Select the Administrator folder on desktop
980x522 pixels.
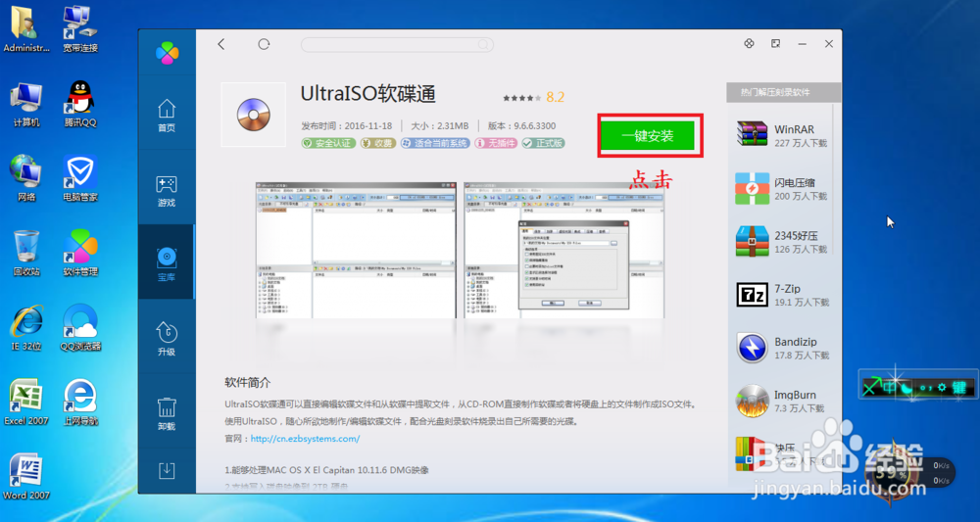pos(25,29)
